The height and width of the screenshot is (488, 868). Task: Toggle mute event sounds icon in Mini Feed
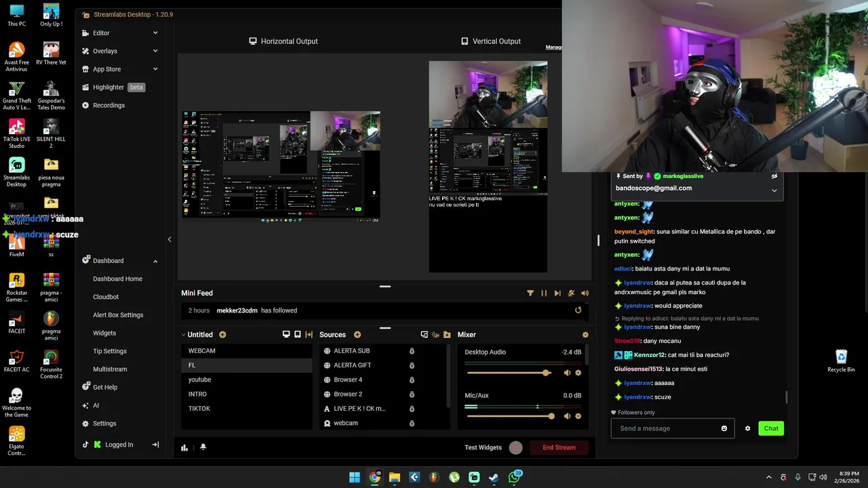571,293
